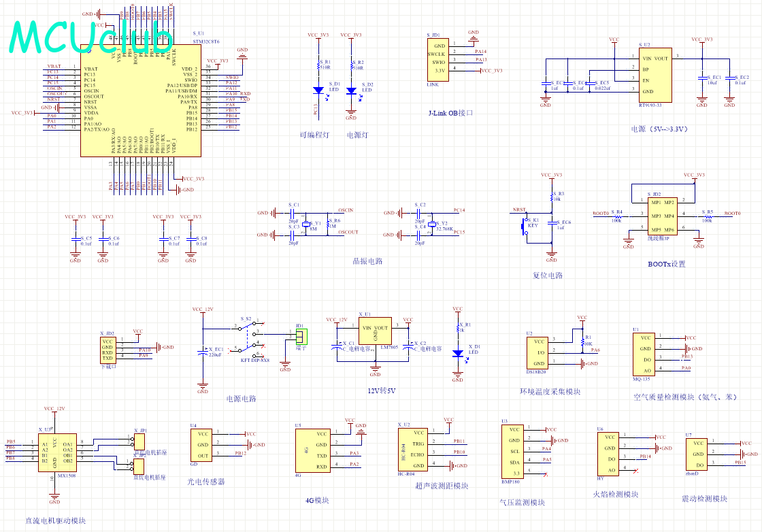Select the S_K1 reset KEY switch
This screenshot has height=532, width=762.
point(526,227)
